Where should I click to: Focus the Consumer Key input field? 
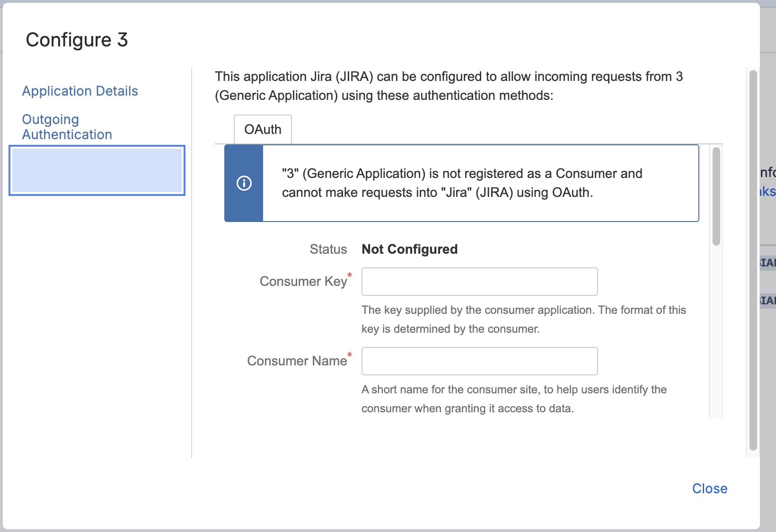coord(479,282)
